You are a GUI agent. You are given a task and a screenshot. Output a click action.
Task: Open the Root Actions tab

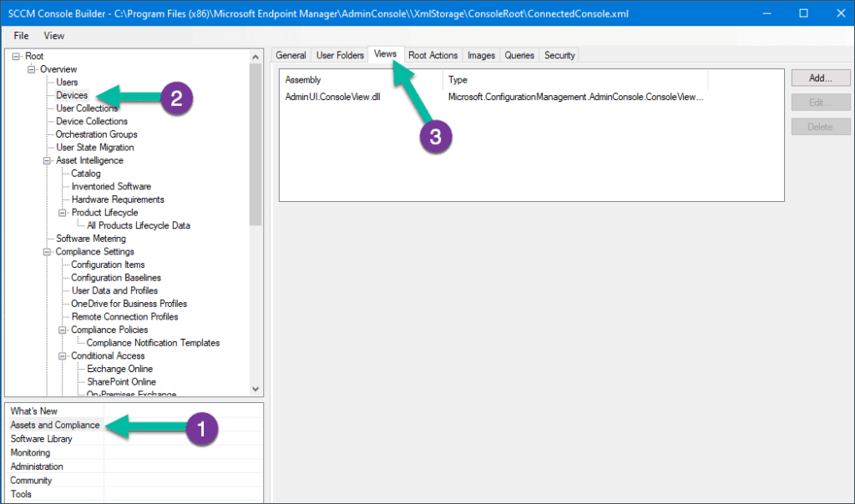pyautogui.click(x=433, y=55)
